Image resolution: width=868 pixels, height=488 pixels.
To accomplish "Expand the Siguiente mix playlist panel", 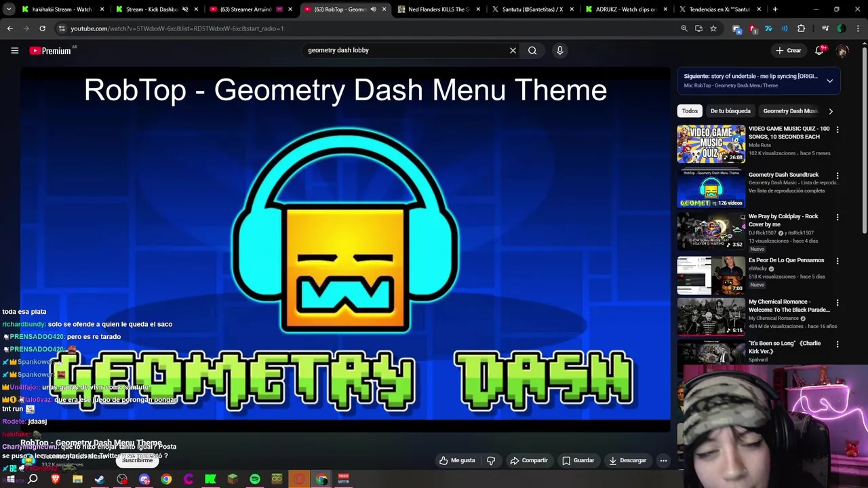I will [829, 81].
